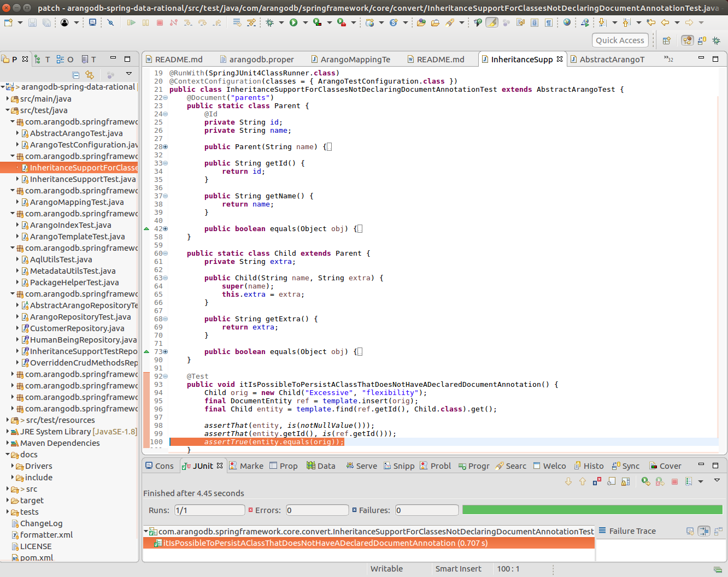
Task: Toggle Link with Editor in Package Explorer
Action: click(x=90, y=75)
